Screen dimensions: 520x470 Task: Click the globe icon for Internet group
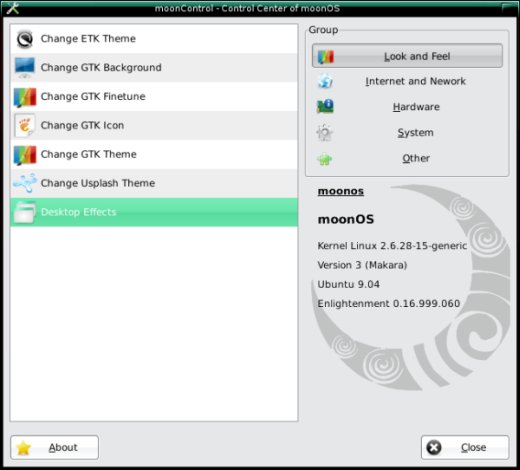[x=325, y=81]
